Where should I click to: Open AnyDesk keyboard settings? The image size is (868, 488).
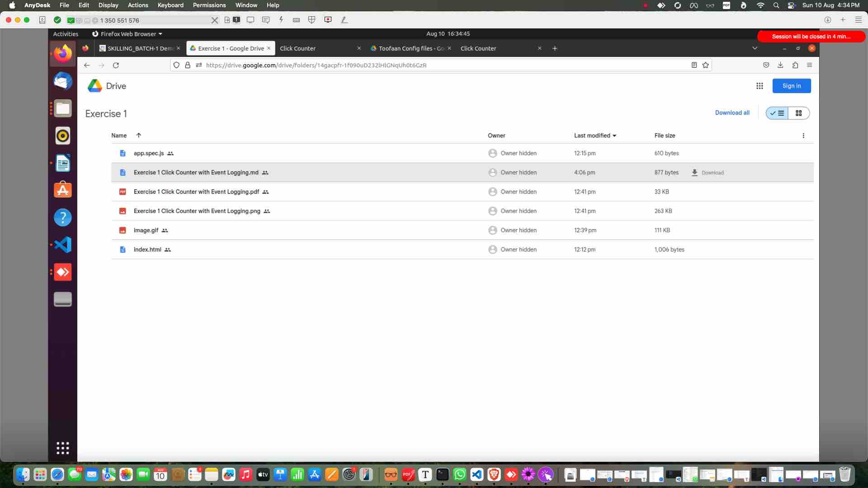click(x=296, y=20)
